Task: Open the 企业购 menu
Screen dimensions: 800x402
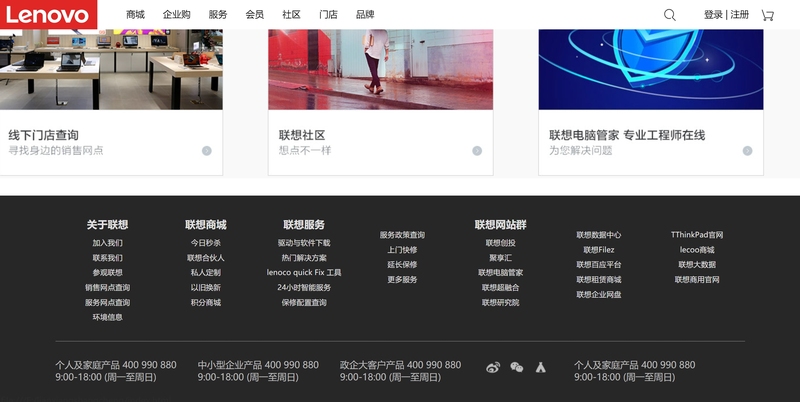Action: tap(177, 15)
